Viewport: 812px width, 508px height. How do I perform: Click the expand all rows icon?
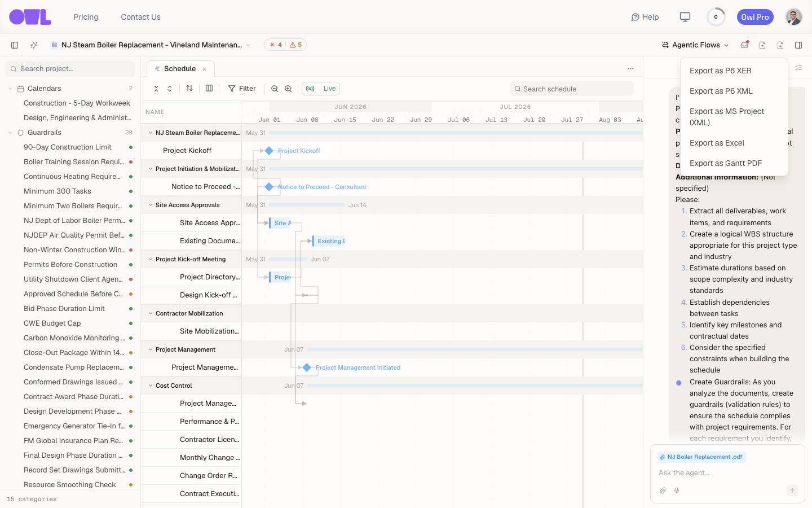point(170,89)
